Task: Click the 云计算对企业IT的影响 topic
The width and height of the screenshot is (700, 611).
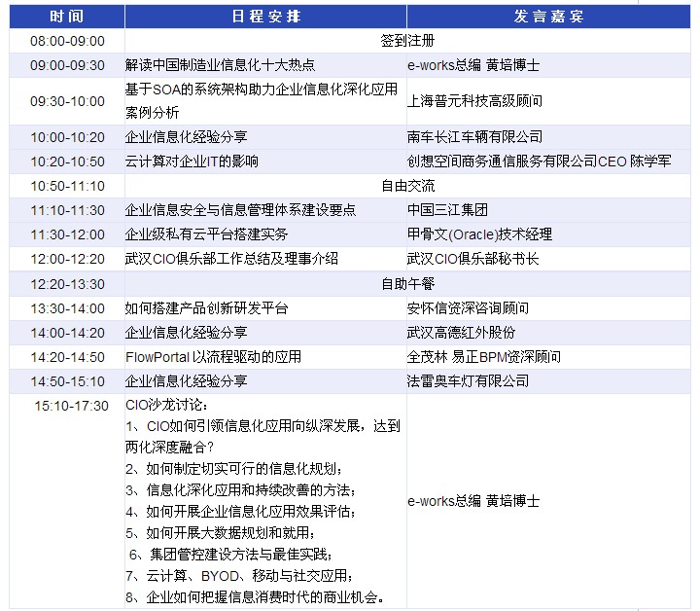Action: pos(192,162)
